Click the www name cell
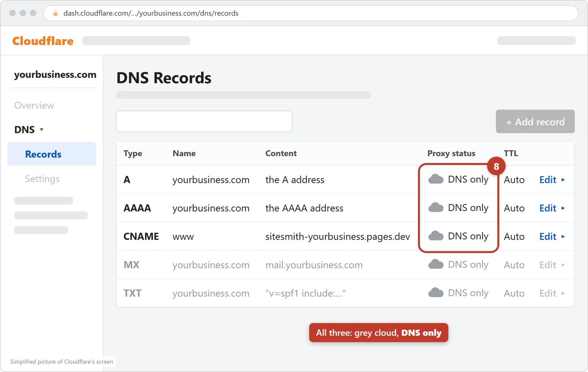 [x=183, y=237]
